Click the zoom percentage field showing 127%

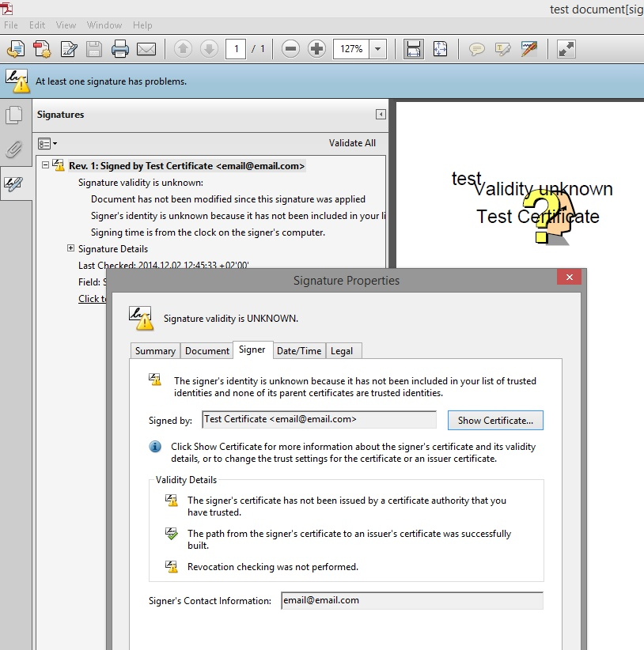coord(351,49)
